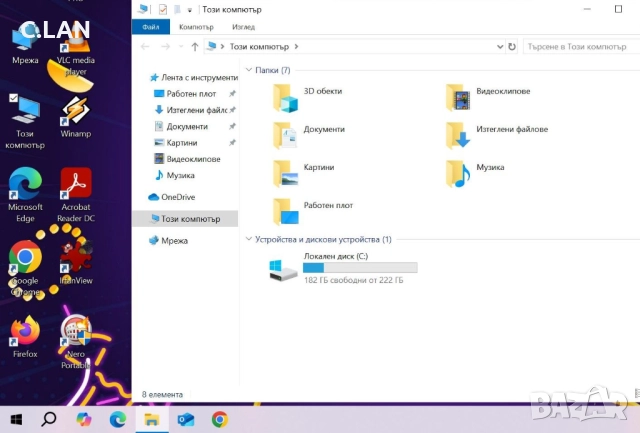Open the Изтеглени файлове folder in main pane
The height and width of the screenshot is (433, 640).
[496, 136]
